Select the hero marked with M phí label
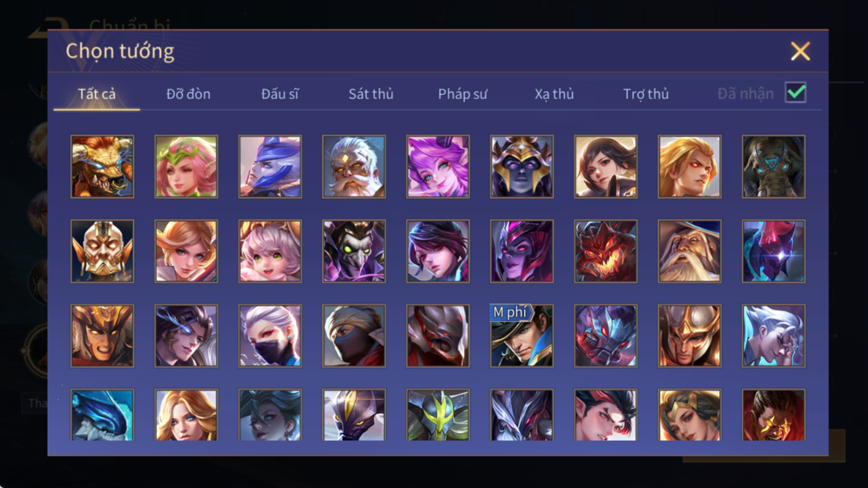868x488 pixels. click(522, 336)
